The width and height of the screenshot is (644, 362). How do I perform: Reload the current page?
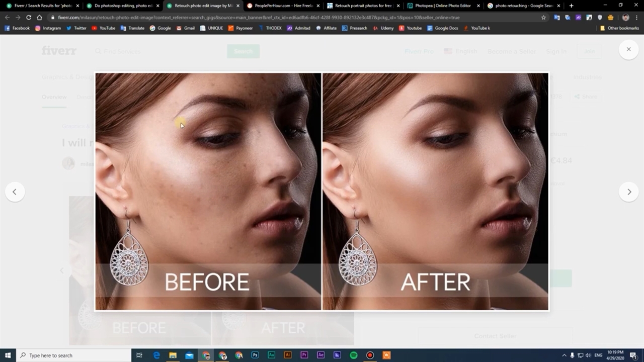[x=29, y=17]
